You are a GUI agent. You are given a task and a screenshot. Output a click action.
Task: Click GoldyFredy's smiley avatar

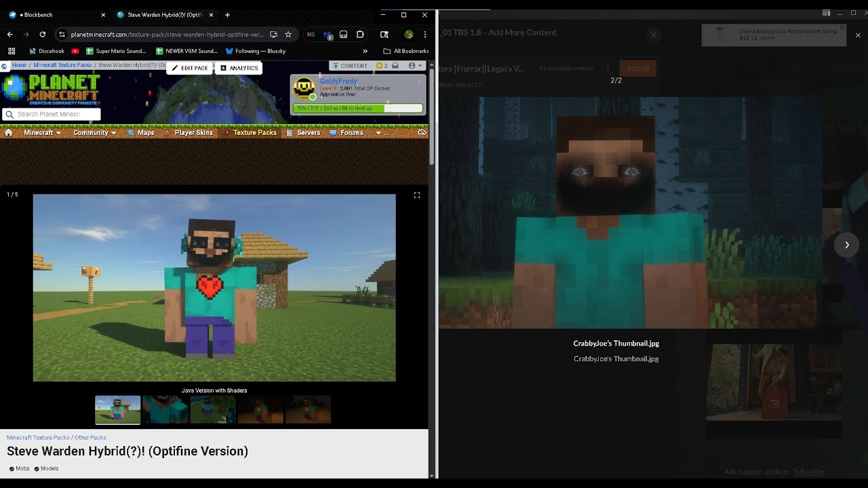tap(304, 88)
